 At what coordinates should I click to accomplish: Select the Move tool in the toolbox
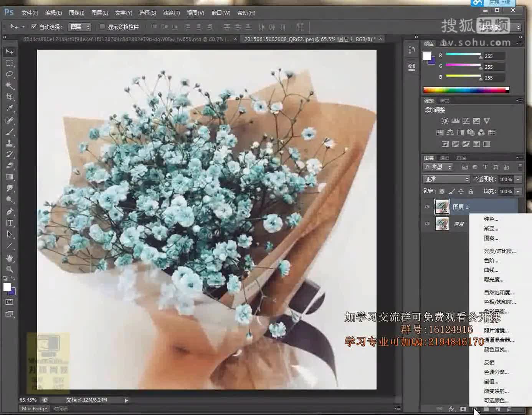coord(9,51)
